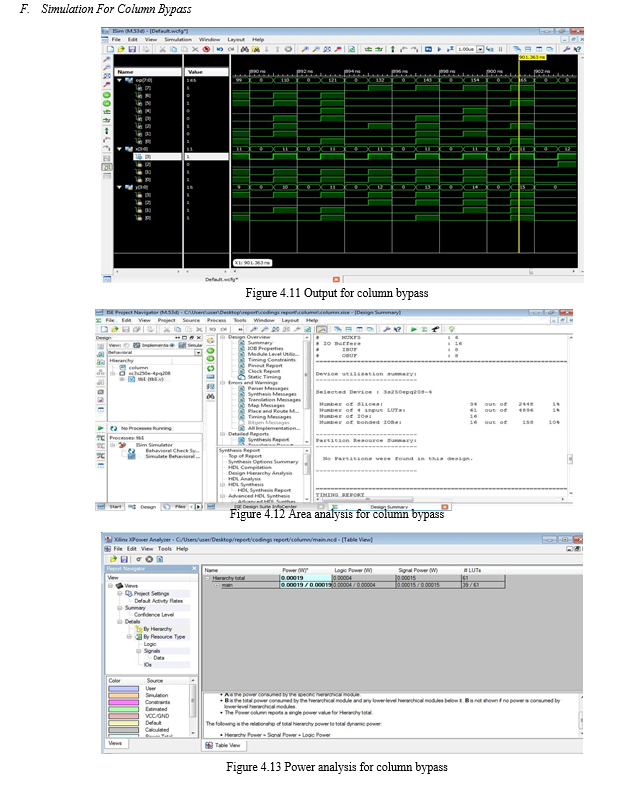The width and height of the screenshot is (640, 787).
Task: Open the Tools menu in ISE Project Navigator
Action: (240, 320)
